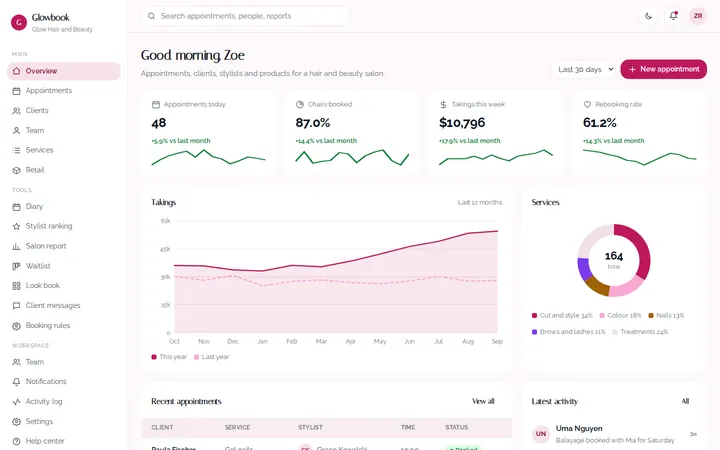Click the Nails 13% legend entry
This screenshot has width=720, height=450.
666,315
